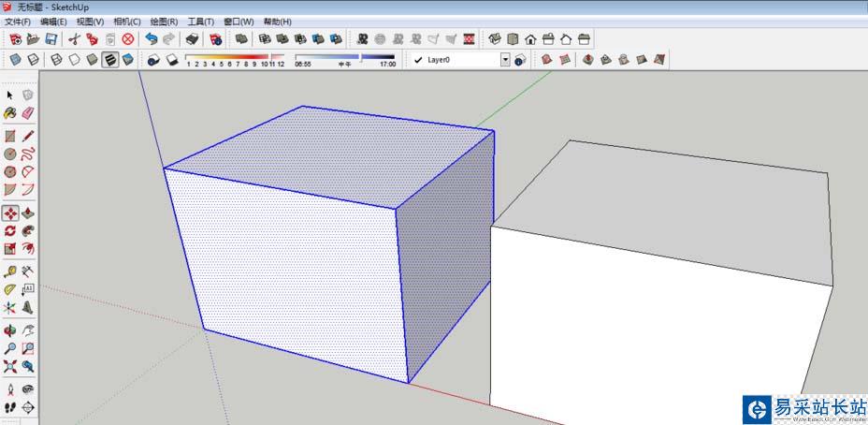Activate the Rectangle drawing tool

tap(10, 136)
